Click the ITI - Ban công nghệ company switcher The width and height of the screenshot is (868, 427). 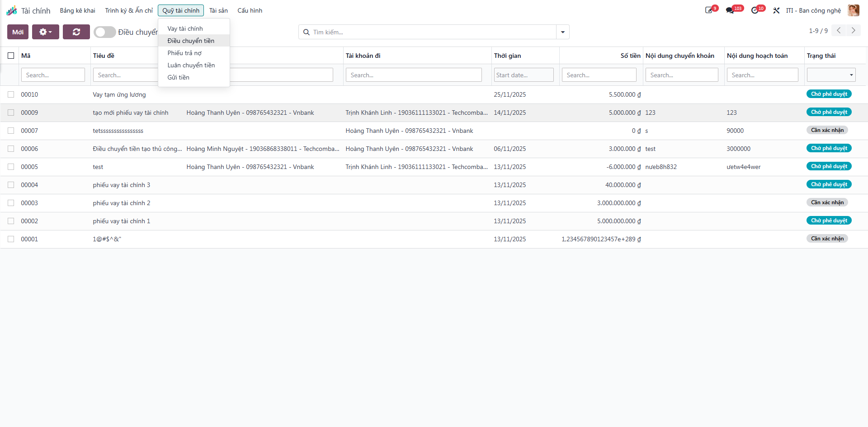(x=813, y=10)
